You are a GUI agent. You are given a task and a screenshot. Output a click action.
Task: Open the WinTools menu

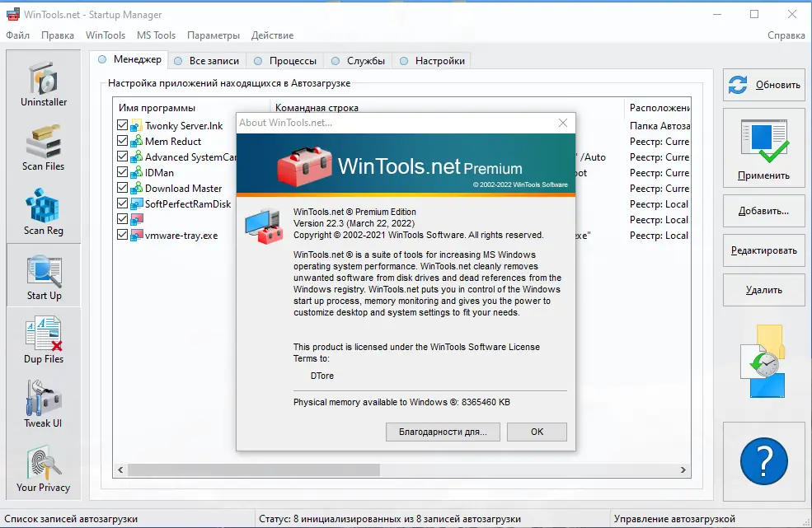pos(106,35)
